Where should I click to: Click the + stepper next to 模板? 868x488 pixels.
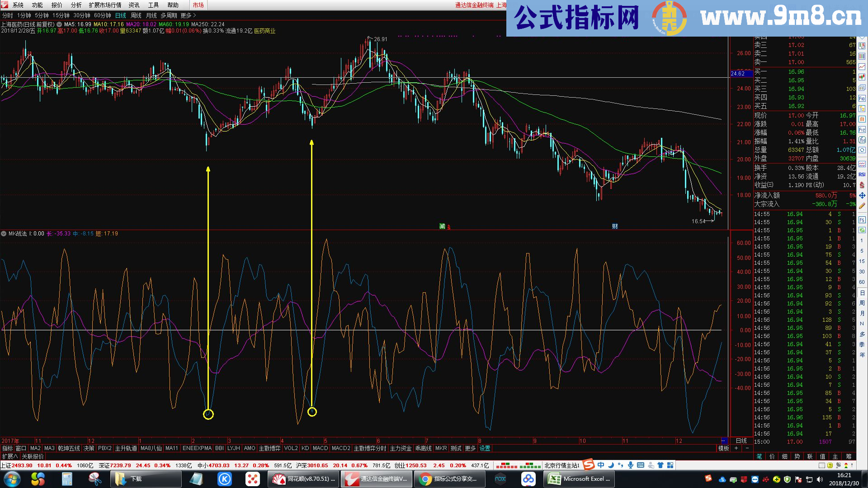(736, 448)
